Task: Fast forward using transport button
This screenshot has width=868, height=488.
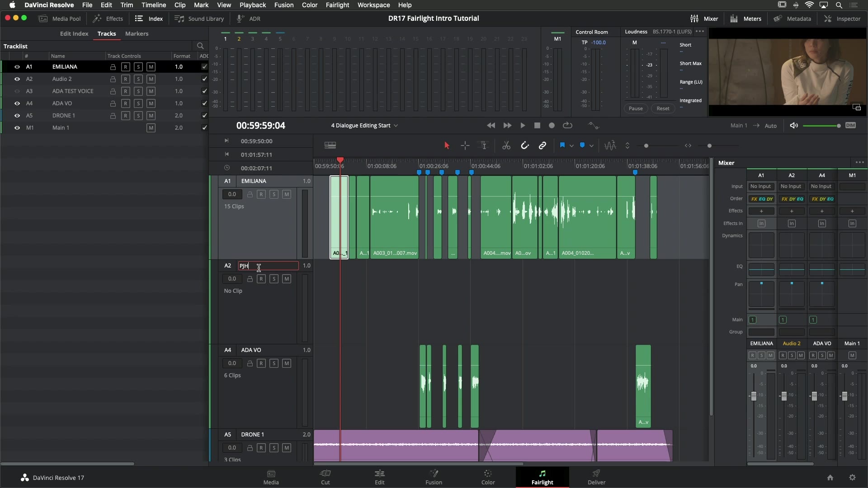Action: [507, 126]
